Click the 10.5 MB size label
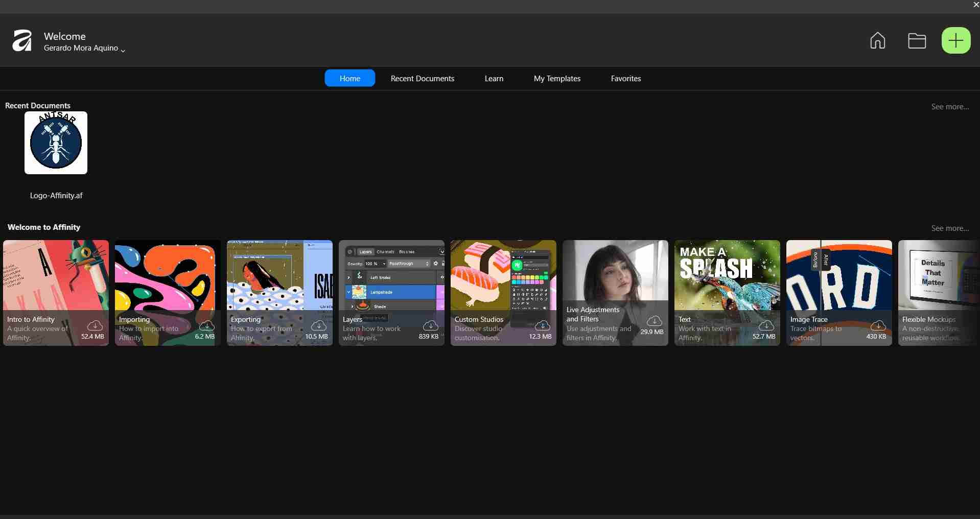Image resolution: width=980 pixels, height=519 pixels. coord(317,336)
